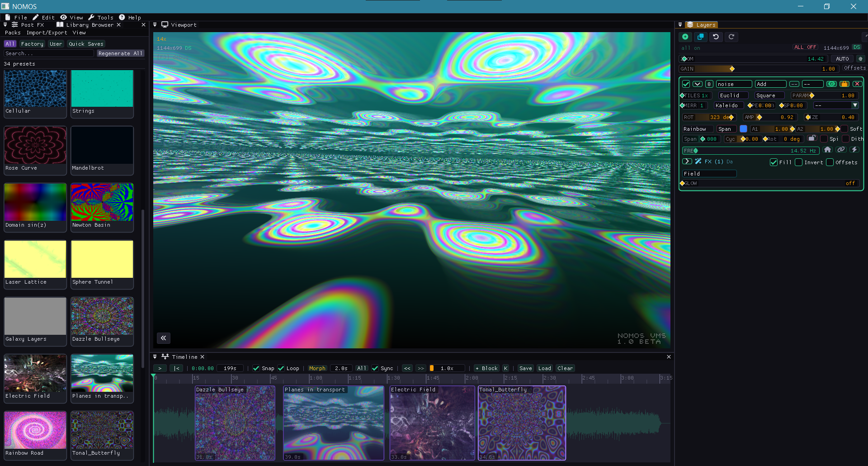
Task: Click the link icon beside the FREQ control
Action: pos(841,149)
